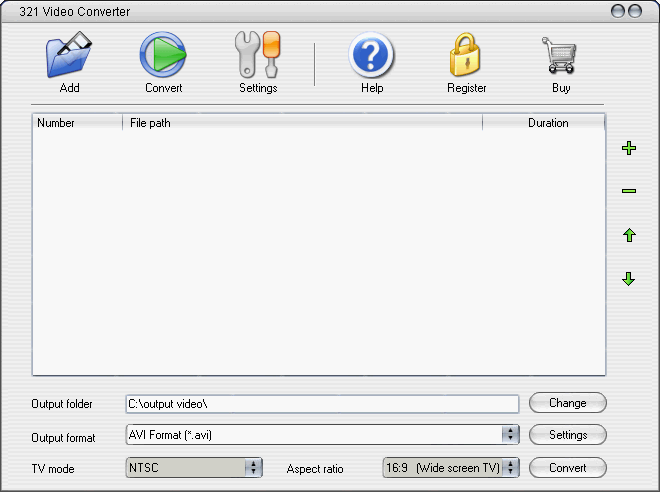The width and height of the screenshot is (660, 492).
Task: Open the TV mode NTSC dropdown
Action: coord(194,468)
